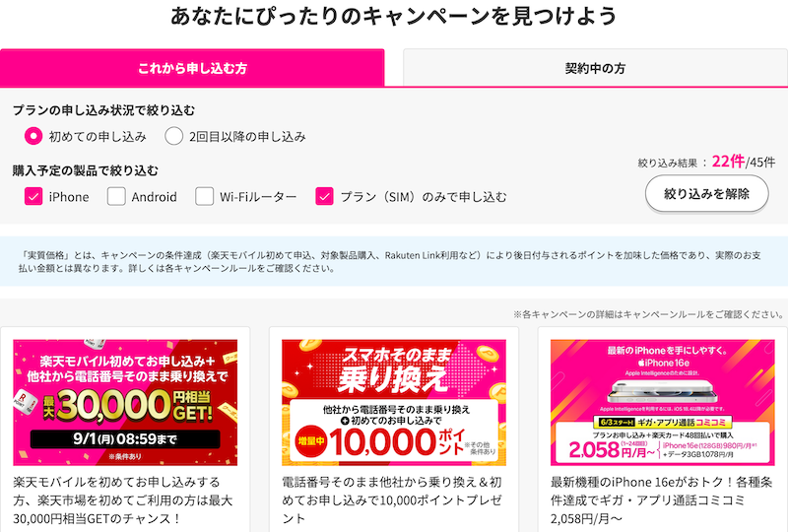Open the iPhone 16e 2,058円/月 banner
This screenshot has height=532, width=788.
click(x=662, y=402)
